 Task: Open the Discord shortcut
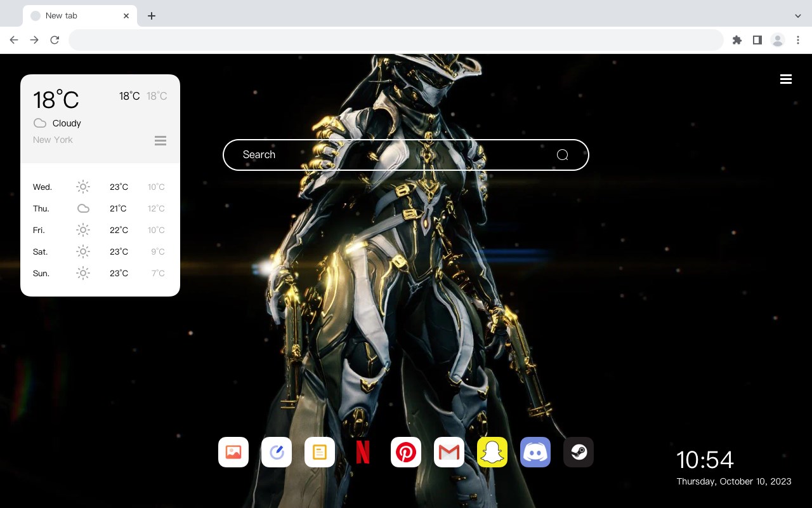click(535, 452)
